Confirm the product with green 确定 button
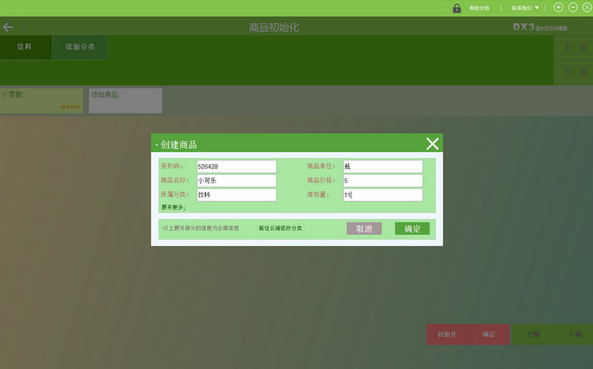593x369 pixels. coord(412,228)
